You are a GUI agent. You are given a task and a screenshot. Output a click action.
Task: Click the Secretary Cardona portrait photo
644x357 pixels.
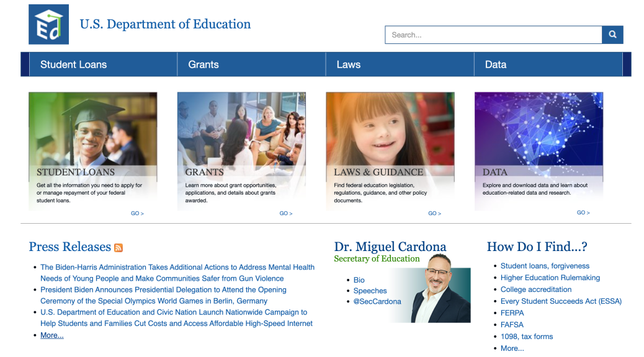point(440,288)
